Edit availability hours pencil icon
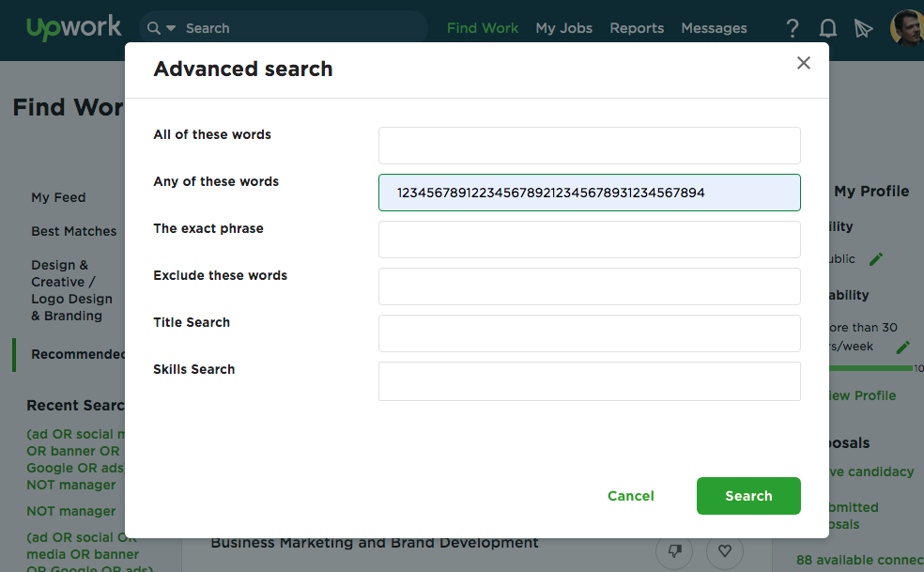 (x=902, y=348)
